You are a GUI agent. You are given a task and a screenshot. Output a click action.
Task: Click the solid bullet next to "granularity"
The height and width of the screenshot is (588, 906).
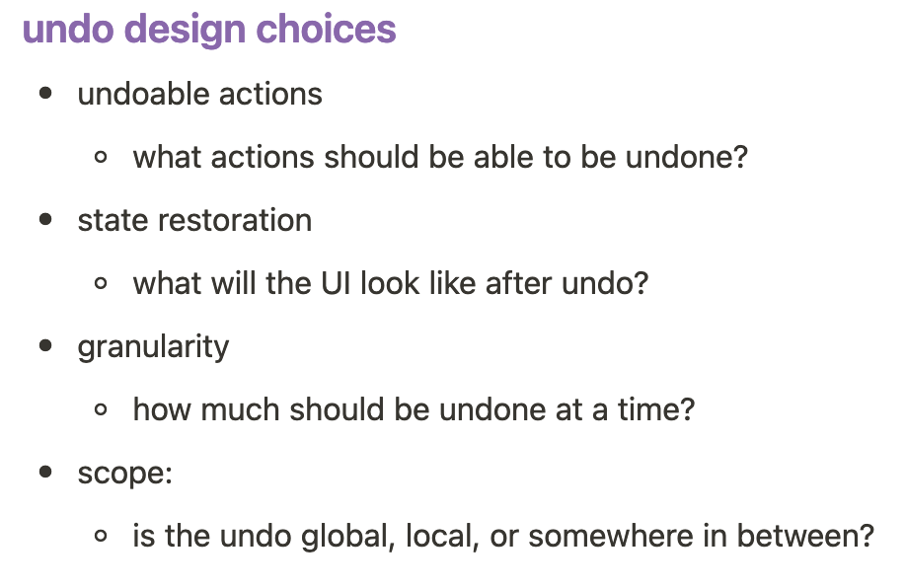click(45, 346)
